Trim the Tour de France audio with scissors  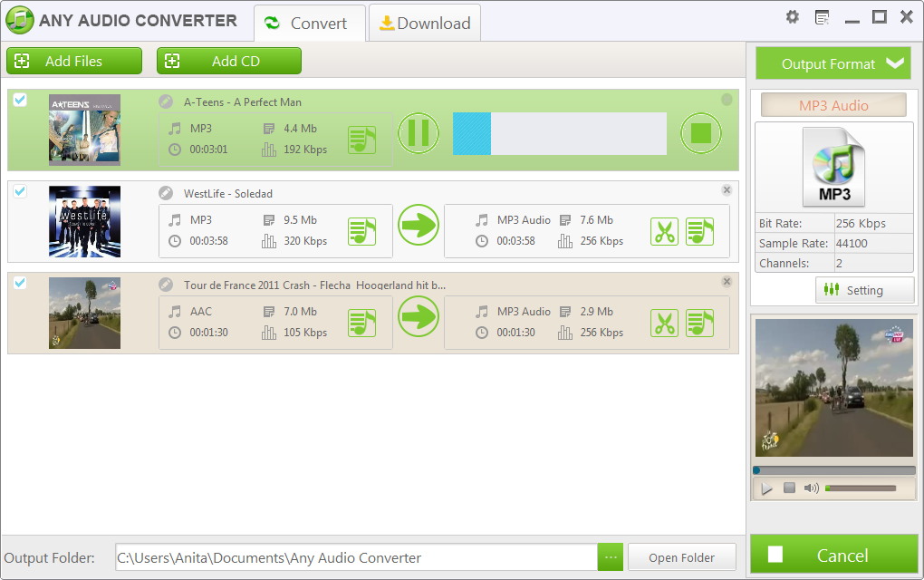[x=664, y=323]
